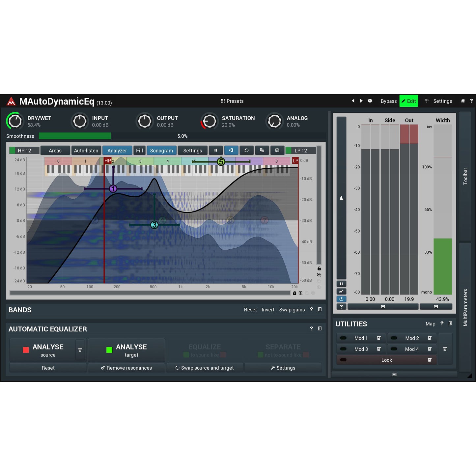Select the Analyzer tab

pyautogui.click(x=117, y=150)
